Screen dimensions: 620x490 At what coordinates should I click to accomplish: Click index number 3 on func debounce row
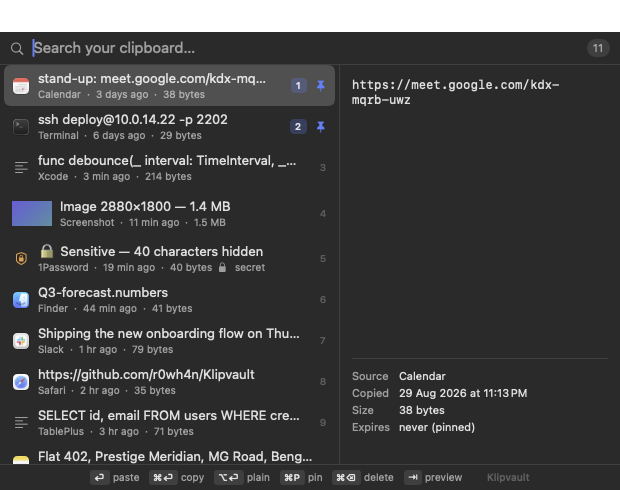tap(323, 168)
